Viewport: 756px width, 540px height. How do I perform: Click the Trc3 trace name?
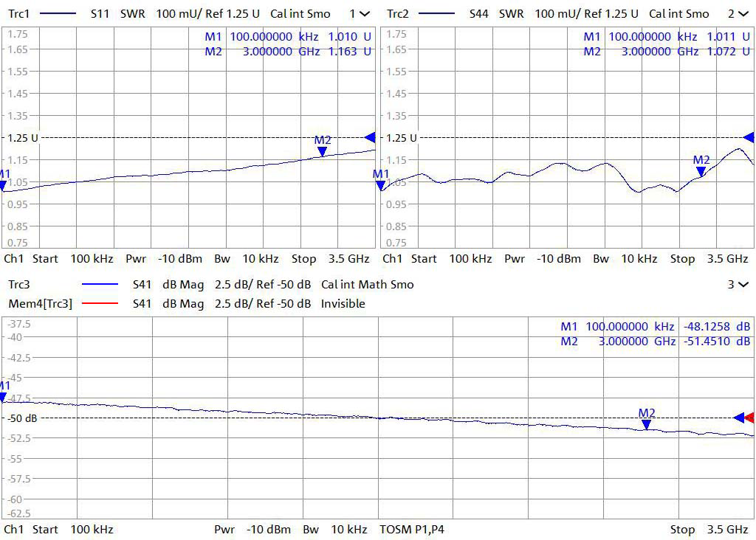coord(18,285)
